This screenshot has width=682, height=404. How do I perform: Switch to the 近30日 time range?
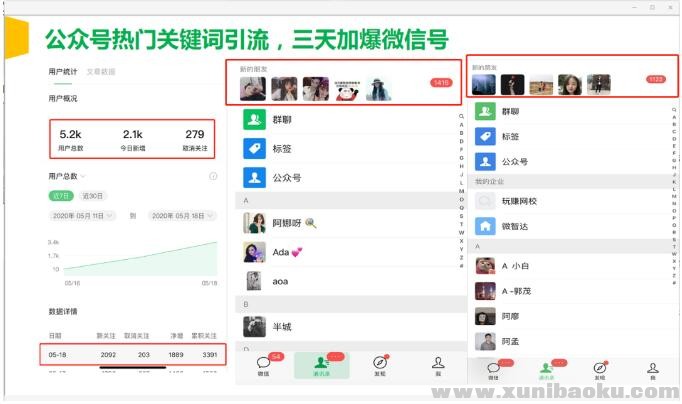[92, 195]
